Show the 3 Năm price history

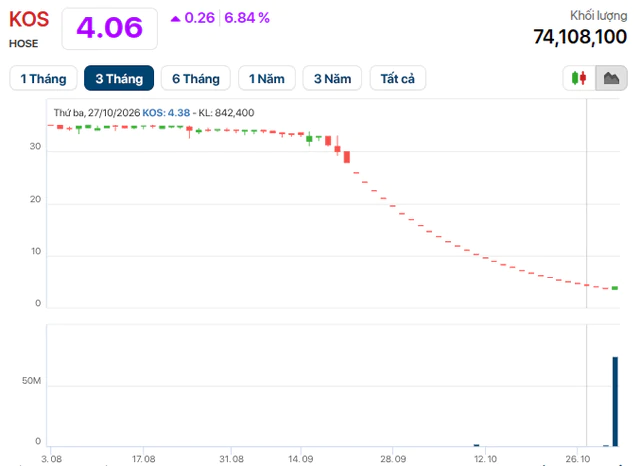pos(332,78)
